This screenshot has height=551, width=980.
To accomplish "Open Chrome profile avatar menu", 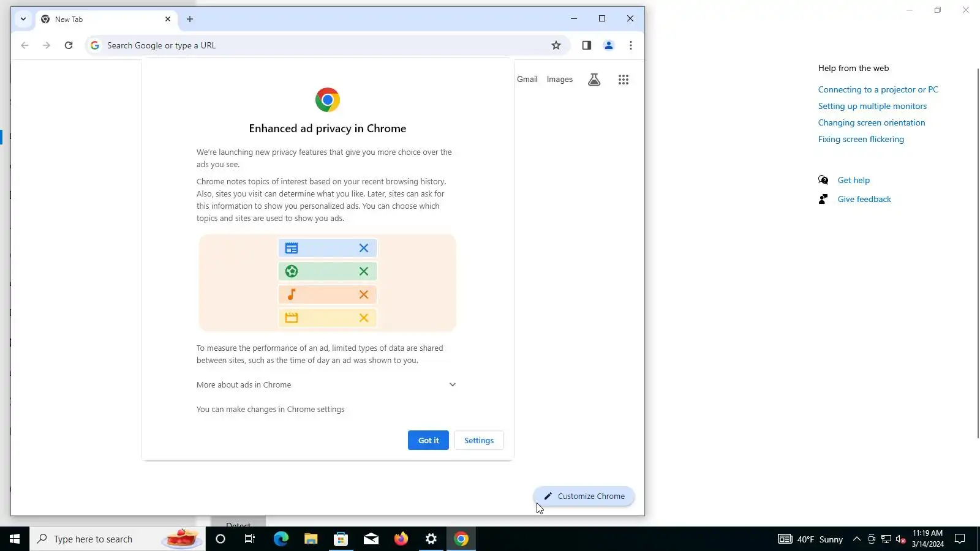I will (x=609, y=45).
